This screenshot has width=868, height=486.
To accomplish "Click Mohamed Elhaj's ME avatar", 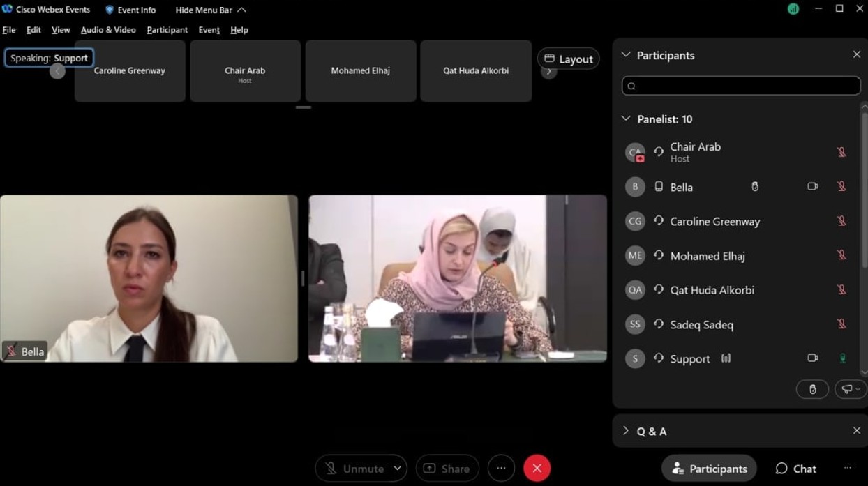I will pyautogui.click(x=635, y=255).
